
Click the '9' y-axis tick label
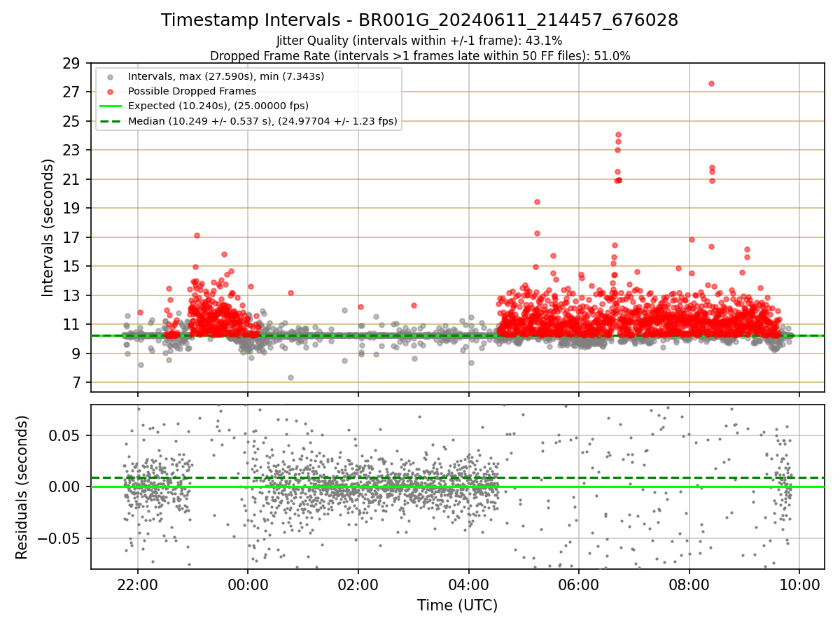(76, 353)
